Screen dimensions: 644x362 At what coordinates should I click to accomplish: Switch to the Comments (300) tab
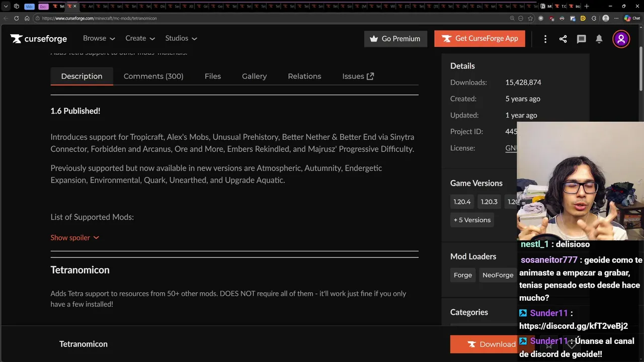tap(153, 76)
